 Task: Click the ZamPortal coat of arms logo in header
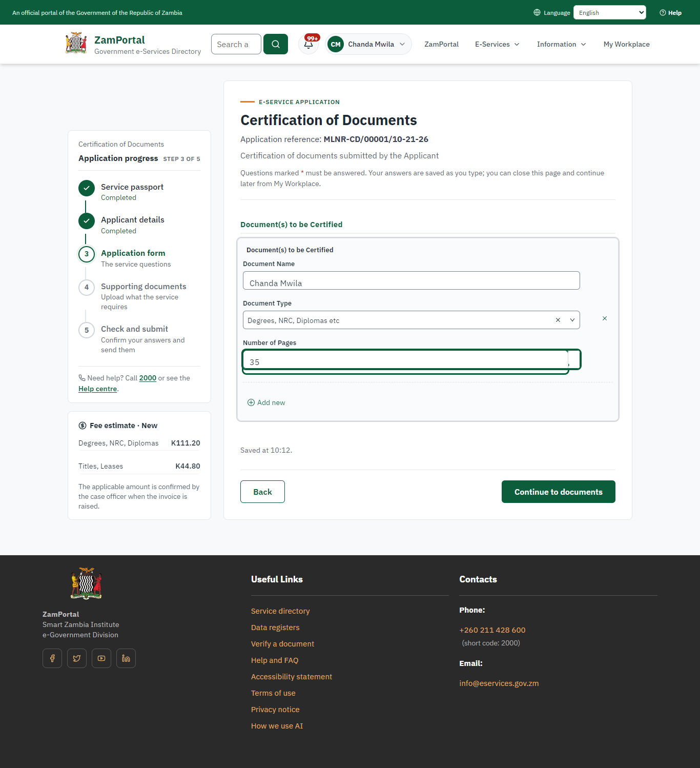pos(76,43)
